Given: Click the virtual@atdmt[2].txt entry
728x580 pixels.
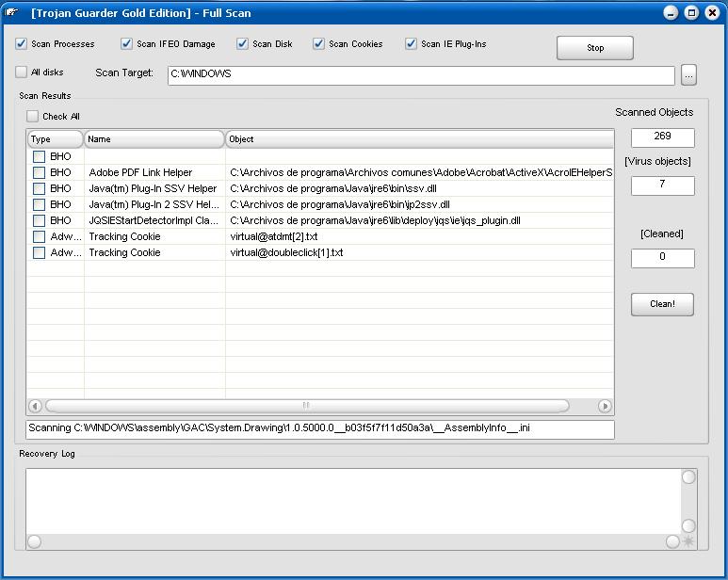Looking at the screenshot, I should pos(274,236).
